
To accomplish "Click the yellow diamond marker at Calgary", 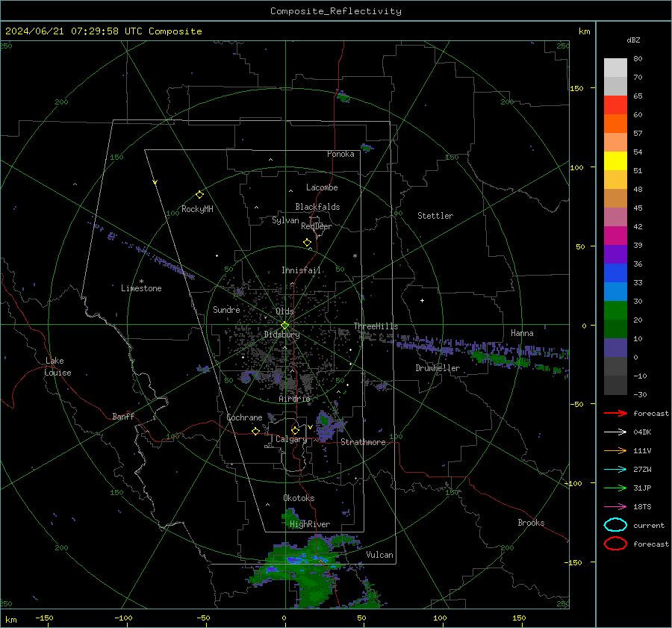I will tap(295, 430).
